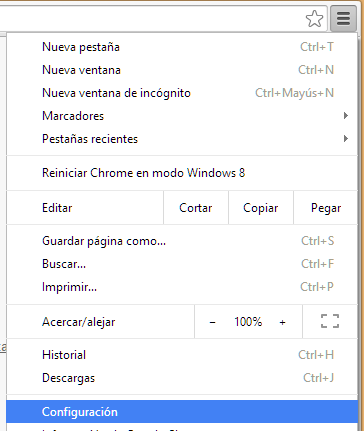This screenshot has height=431, width=364.
Task: Expand the Marcadores submenu arrow
Action: (346, 116)
